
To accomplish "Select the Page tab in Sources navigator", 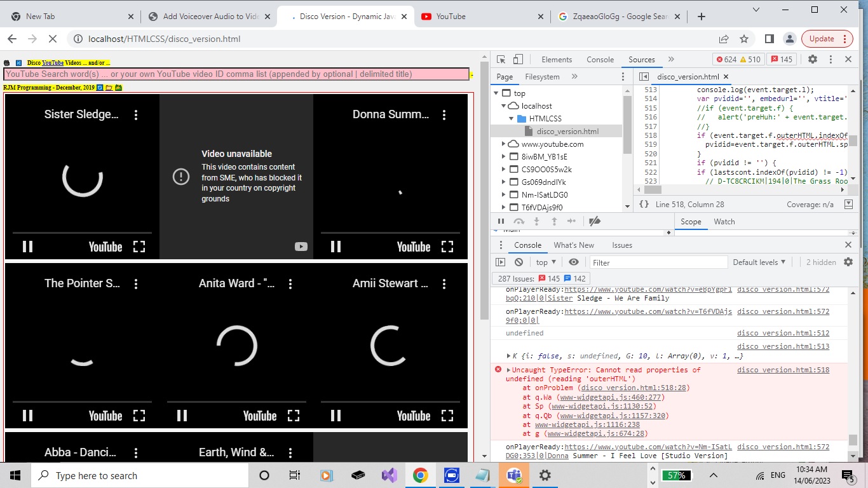I will coord(505,77).
